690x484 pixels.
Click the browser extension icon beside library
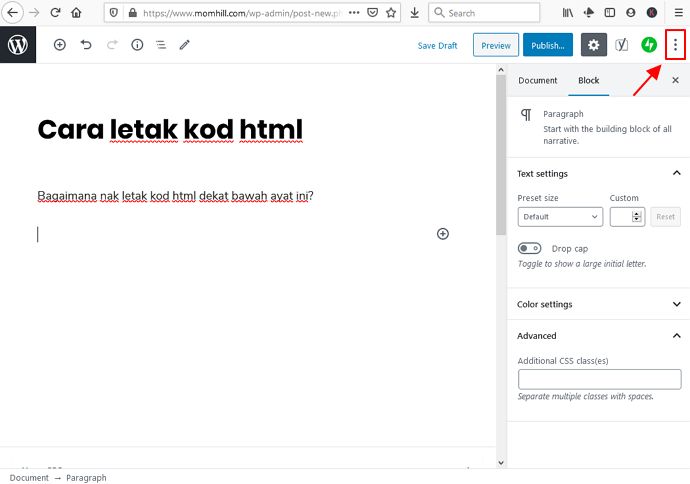[588, 12]
